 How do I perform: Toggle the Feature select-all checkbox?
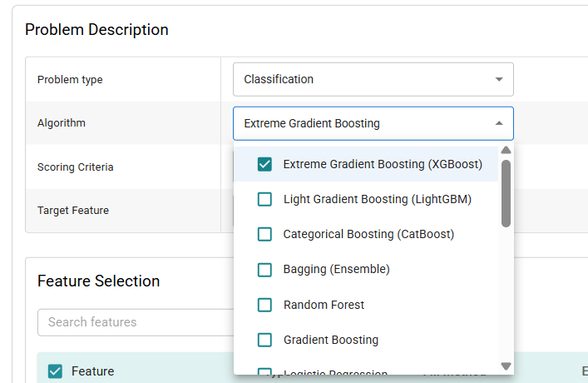(55, 371)
